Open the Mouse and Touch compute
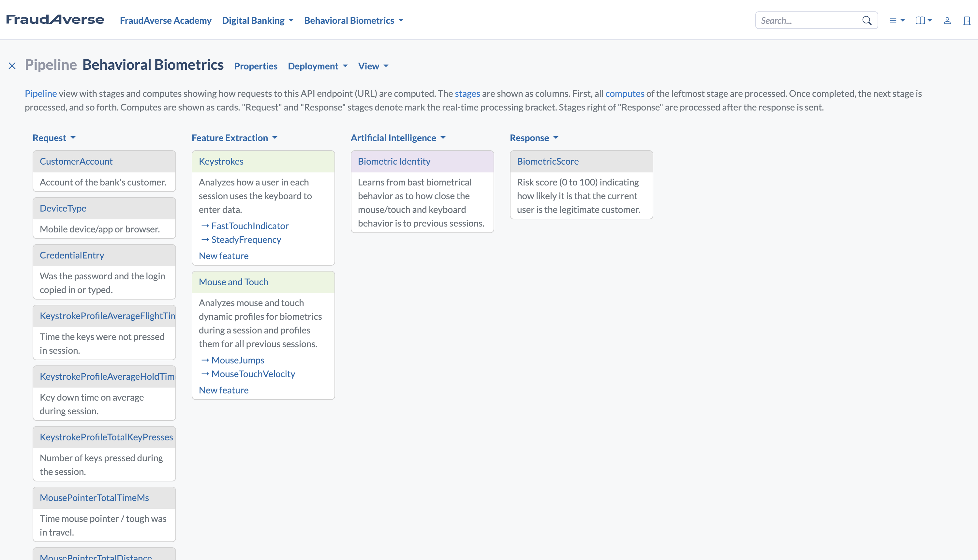The image size is (978, 560). [x=233, y=282]
